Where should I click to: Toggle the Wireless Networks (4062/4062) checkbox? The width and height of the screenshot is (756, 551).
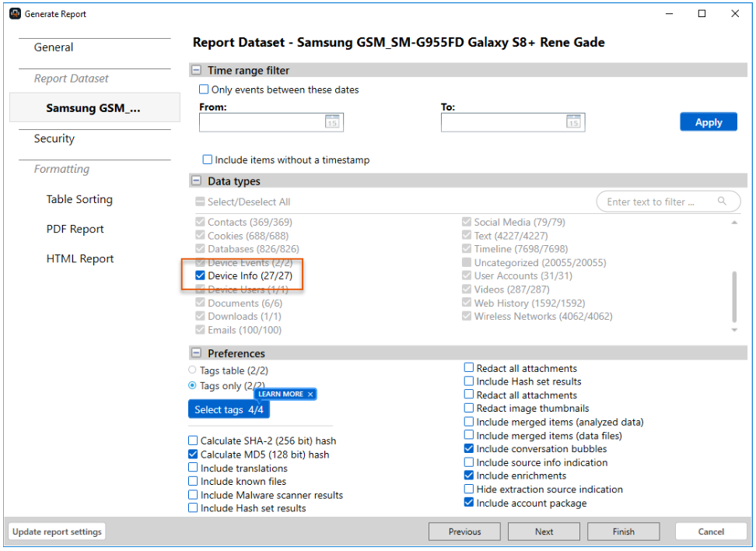click(466, 316)
